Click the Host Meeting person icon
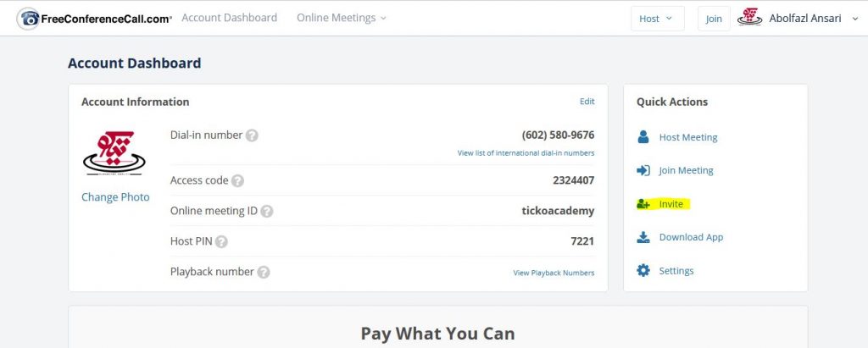Screen dimensions: 868x348 click(643, 137)
